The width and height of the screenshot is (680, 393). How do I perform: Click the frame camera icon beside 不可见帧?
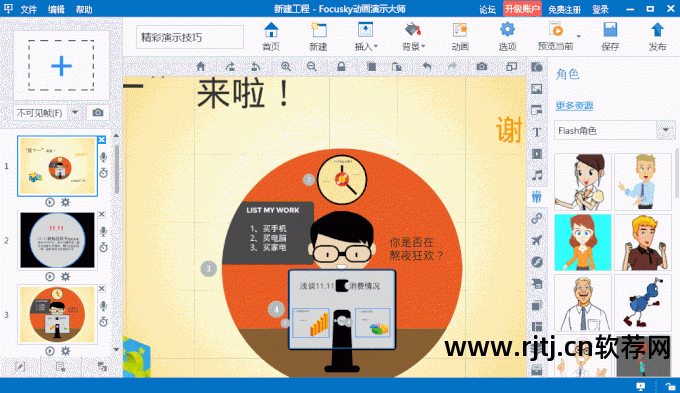98,113
